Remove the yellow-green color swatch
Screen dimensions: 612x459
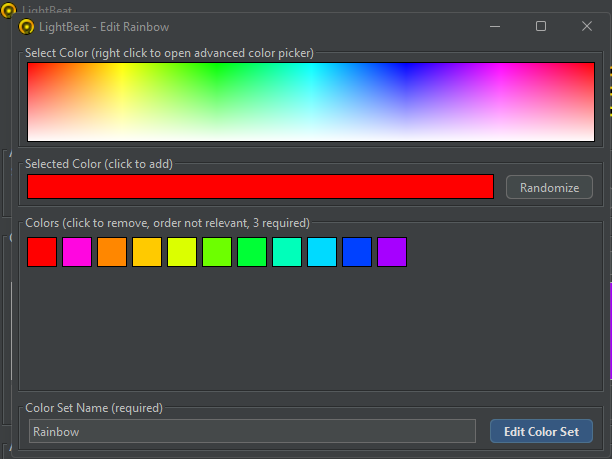tap(182, 252)
